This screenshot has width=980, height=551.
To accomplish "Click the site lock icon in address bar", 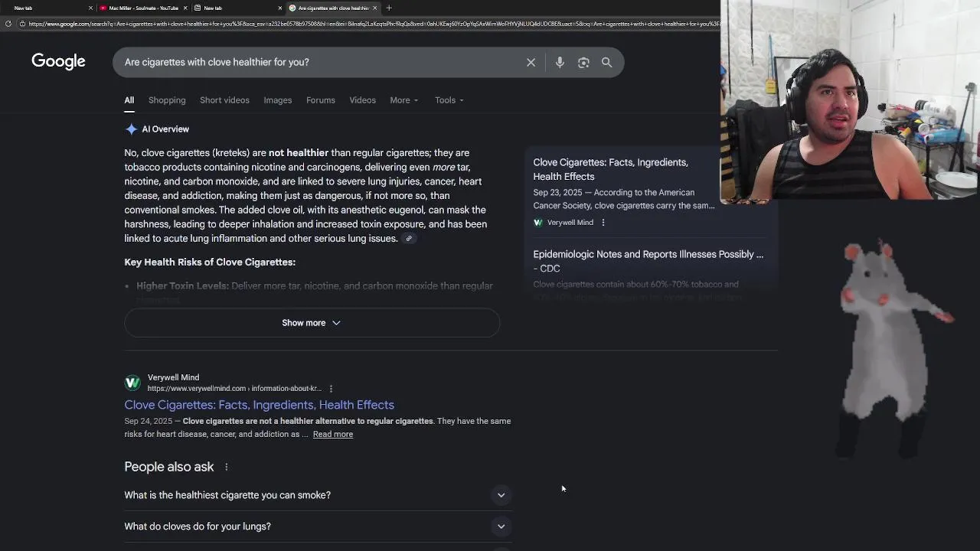I will pyautogui.click(x=22, y=24).
